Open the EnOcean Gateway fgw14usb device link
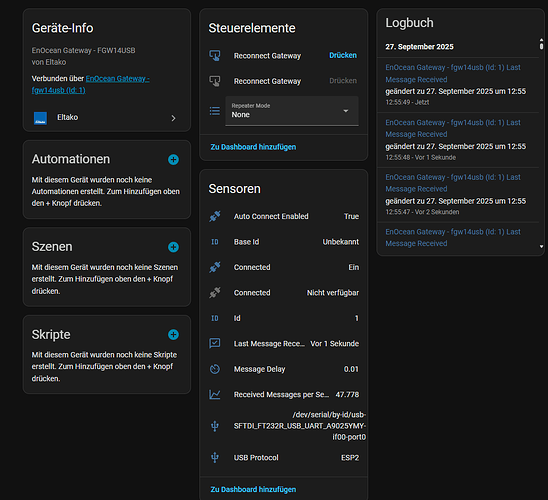The width and height of the screenshot is (548, 500). [91, 84]
